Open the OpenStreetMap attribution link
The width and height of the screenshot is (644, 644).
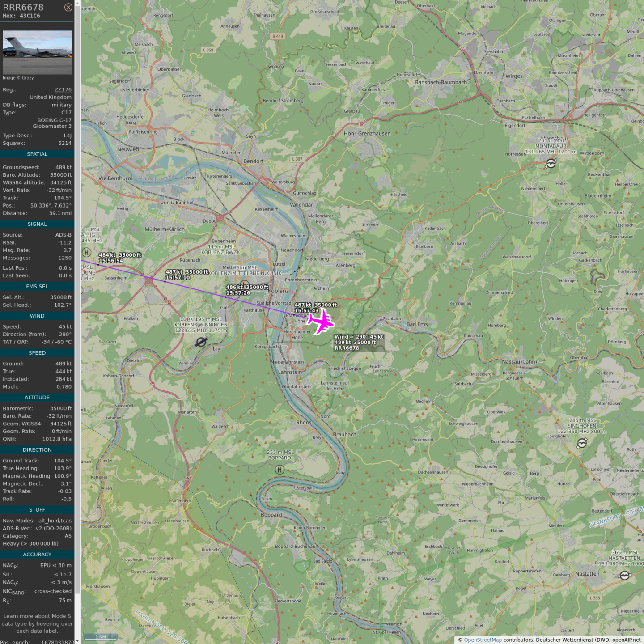pos(483,640)
